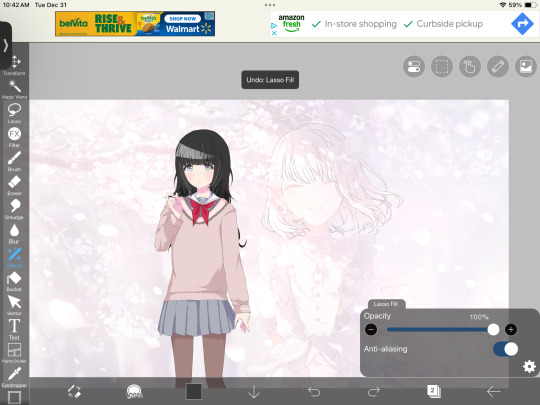Increase opacity with plus button
Image resolution: width=540 pixels, height=405 pixels.
click(511, 330)
